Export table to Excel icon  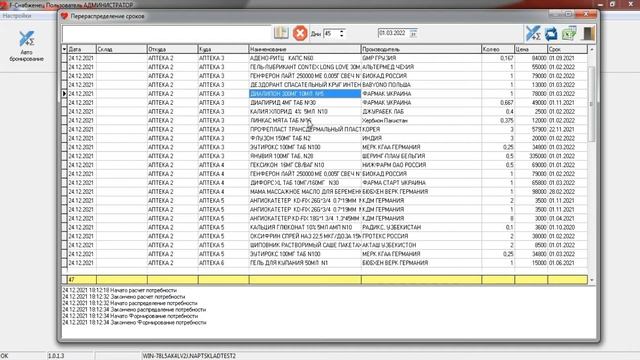coord(569,33)
